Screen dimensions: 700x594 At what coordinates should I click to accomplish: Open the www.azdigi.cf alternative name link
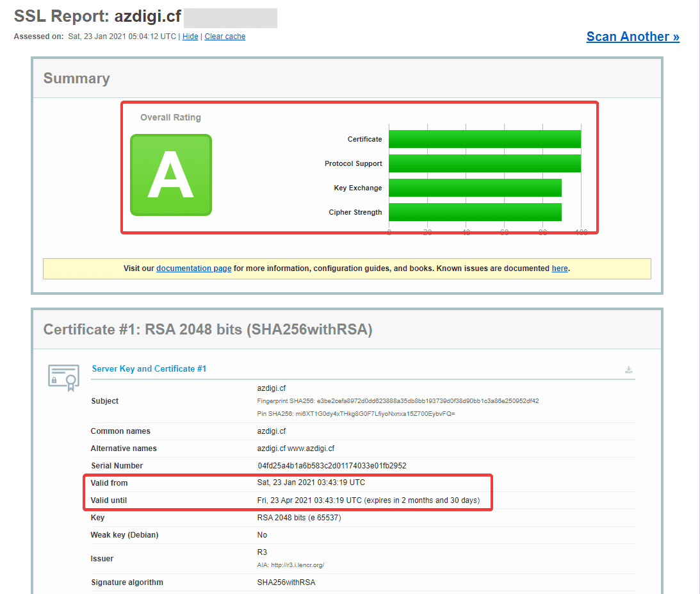(312, 448)
